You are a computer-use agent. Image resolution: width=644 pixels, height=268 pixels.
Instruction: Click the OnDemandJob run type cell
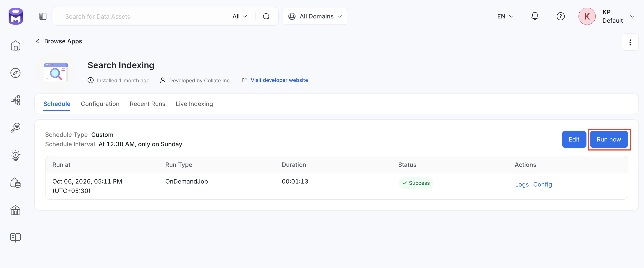(187, 181)
